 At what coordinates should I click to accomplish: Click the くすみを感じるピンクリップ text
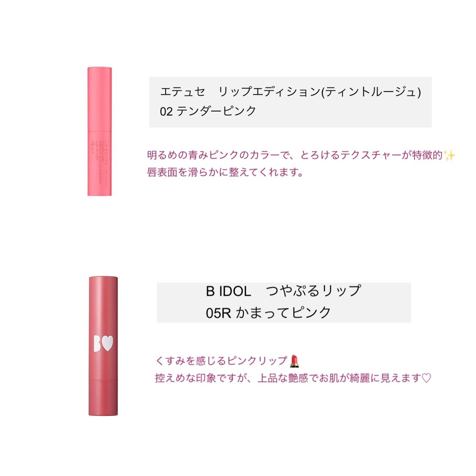(x=221, y=361)
